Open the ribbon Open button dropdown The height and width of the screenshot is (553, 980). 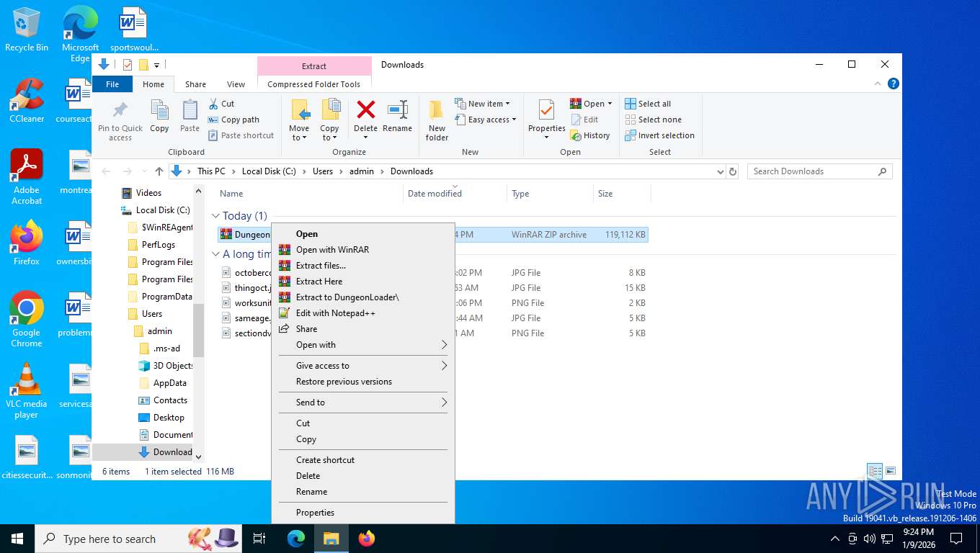pos(610,104)
